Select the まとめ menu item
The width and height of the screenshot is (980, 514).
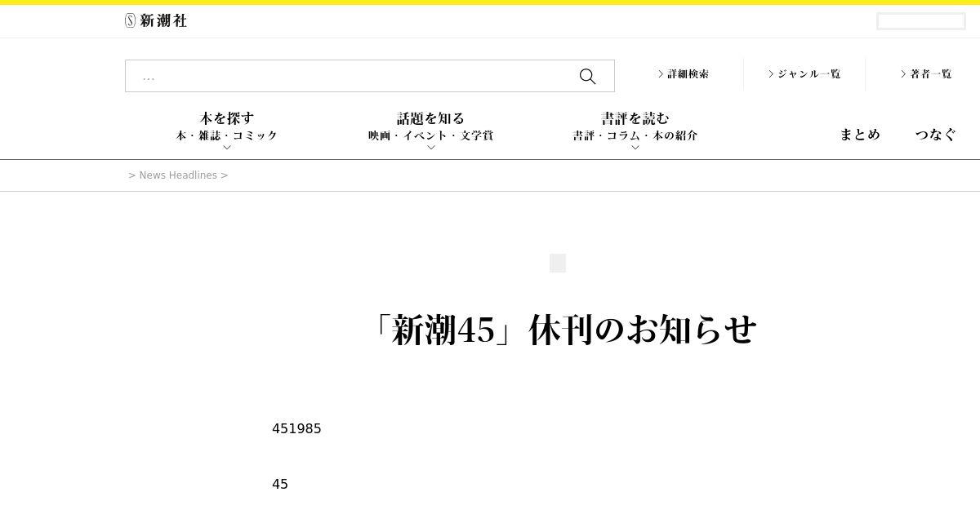pos(860,135)
